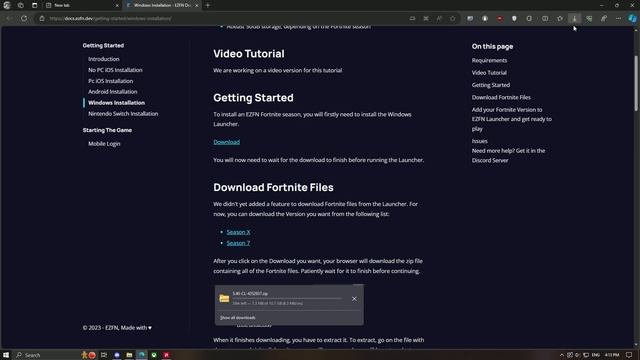Open No PC iOS Installation page

click(x=115, y=70)
